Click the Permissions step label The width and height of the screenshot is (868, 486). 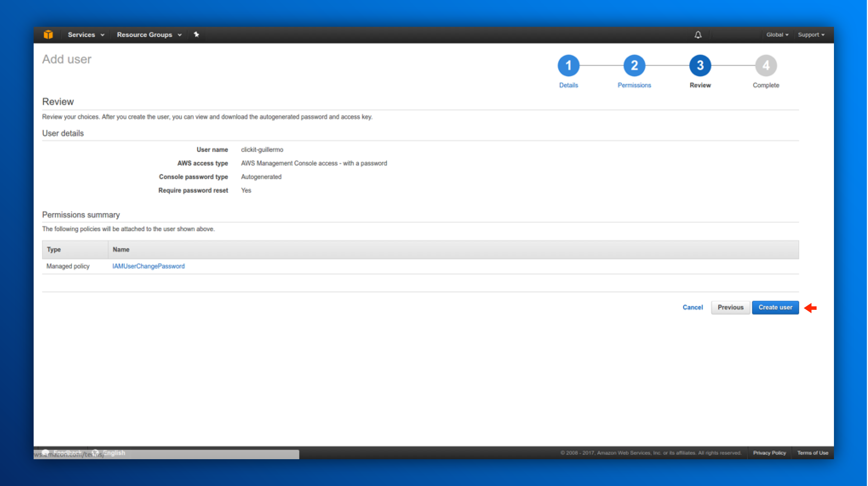pyautogui.click(x=634, y=85)
